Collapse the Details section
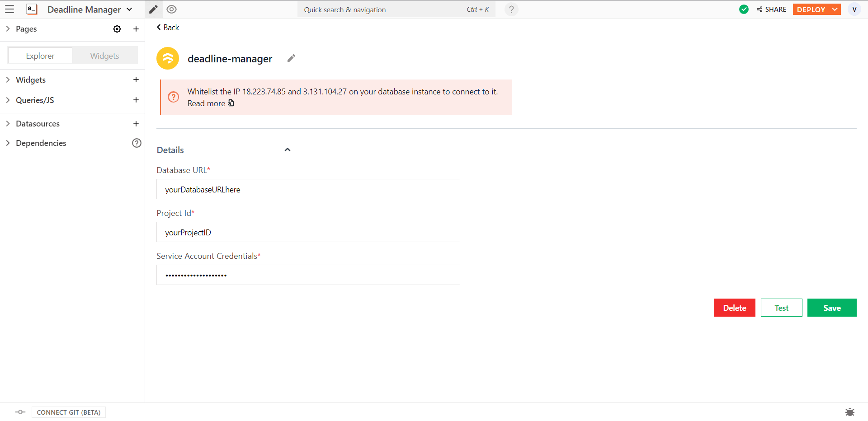868x421 pixels. pyautogui.click(x=288, y=150)
